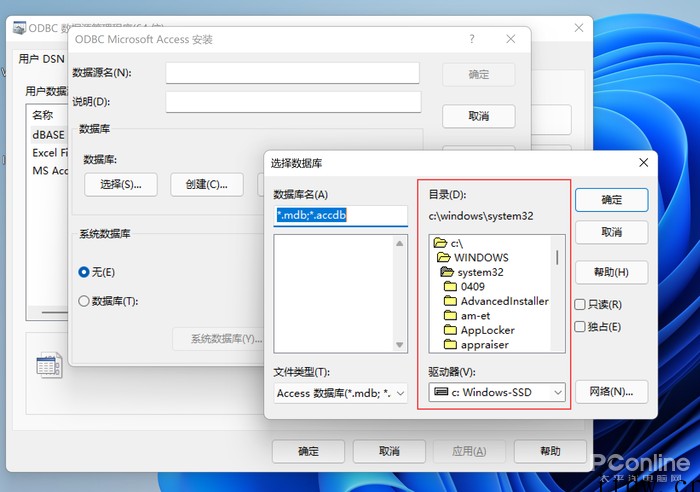
Task: Click the 名称 column header
Action: (x=43, y=115)
